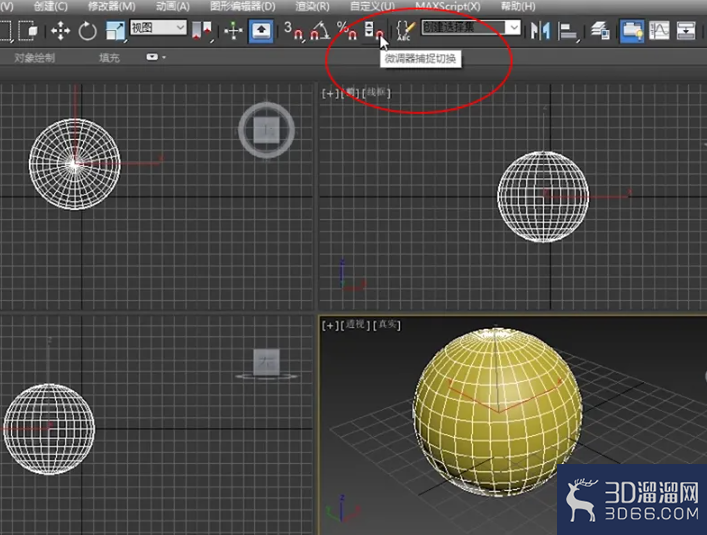Toggle Window/Crossing selection mode

pos(28,31)
